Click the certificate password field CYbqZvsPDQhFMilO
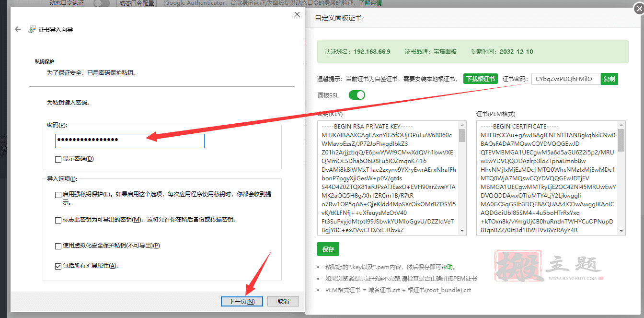Image resolution: width=644 pixels, height=318 pixels. [x=566, y=79]
